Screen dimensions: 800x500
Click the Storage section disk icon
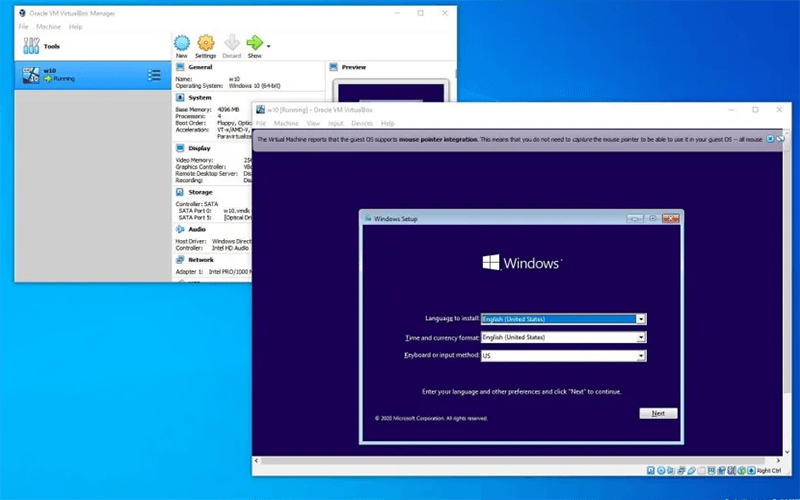tap(180, 192)
